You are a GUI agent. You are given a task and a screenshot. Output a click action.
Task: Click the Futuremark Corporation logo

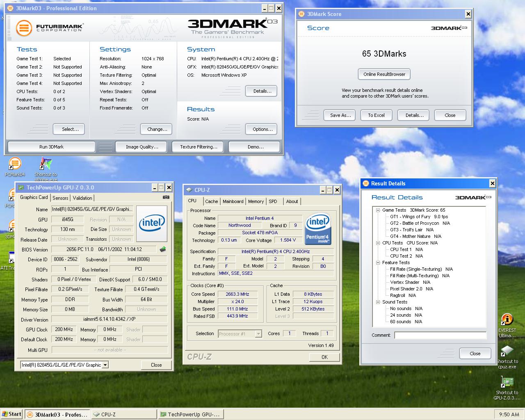[50, 28]
